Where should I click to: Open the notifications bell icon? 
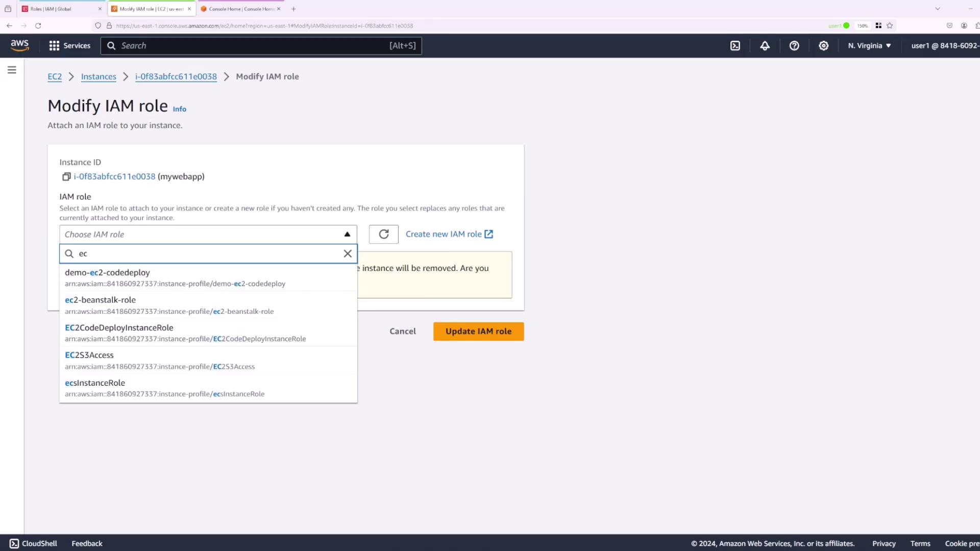[765, 45]
